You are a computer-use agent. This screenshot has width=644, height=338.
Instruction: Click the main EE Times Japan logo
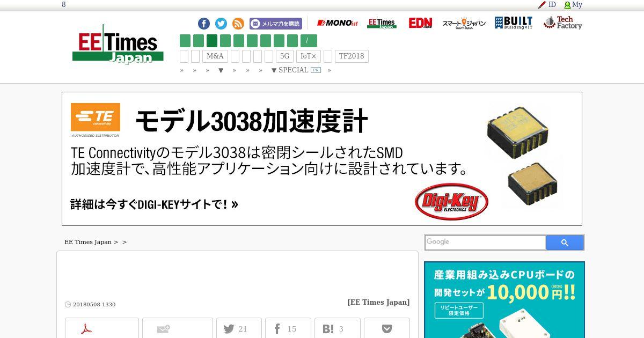(118, 44)
